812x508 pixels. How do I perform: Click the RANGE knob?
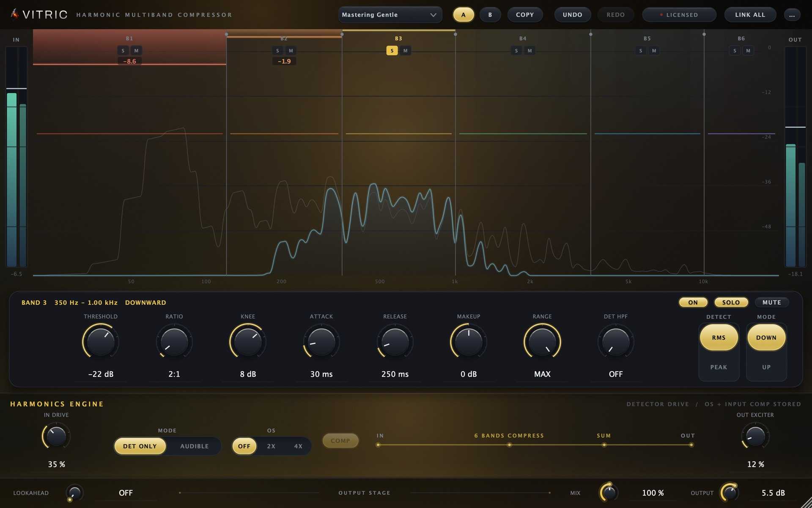coord(542,341)
